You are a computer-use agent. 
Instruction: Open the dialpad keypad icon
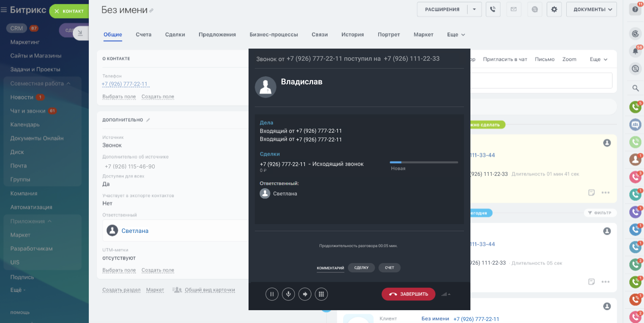coord(321,294)
